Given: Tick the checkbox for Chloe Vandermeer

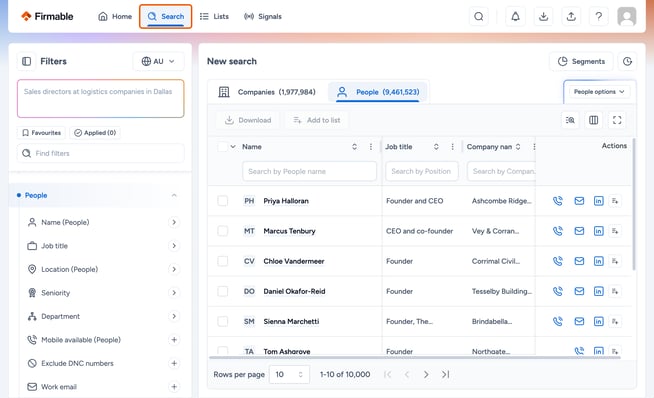Looking at the screenshot, I should (x=223, y=261).
